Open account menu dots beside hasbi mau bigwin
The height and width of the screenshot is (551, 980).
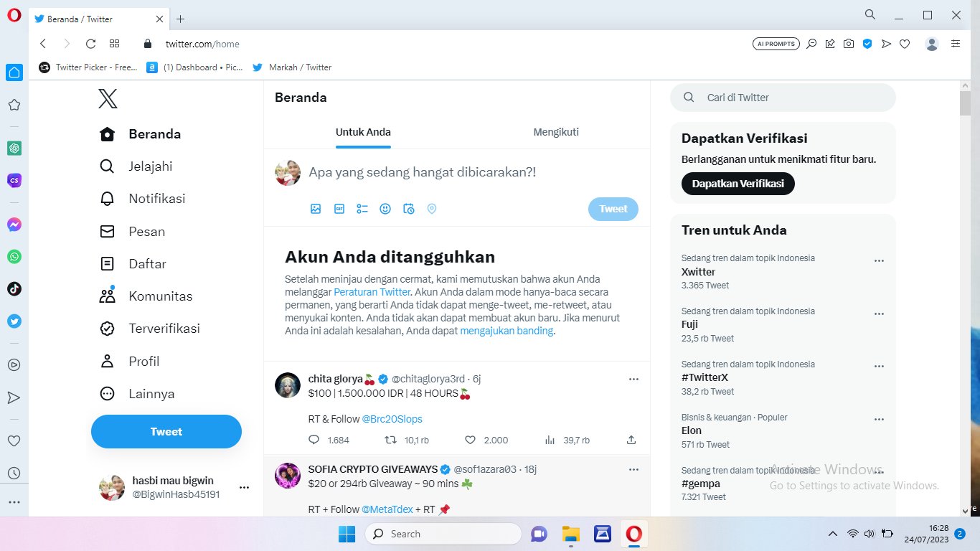tap(244, 488)
